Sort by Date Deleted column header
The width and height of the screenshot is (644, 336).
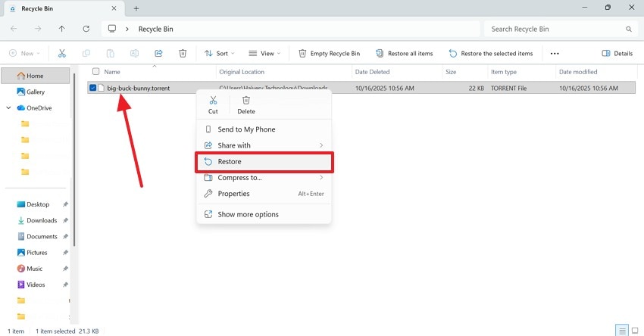click(372, 72)
